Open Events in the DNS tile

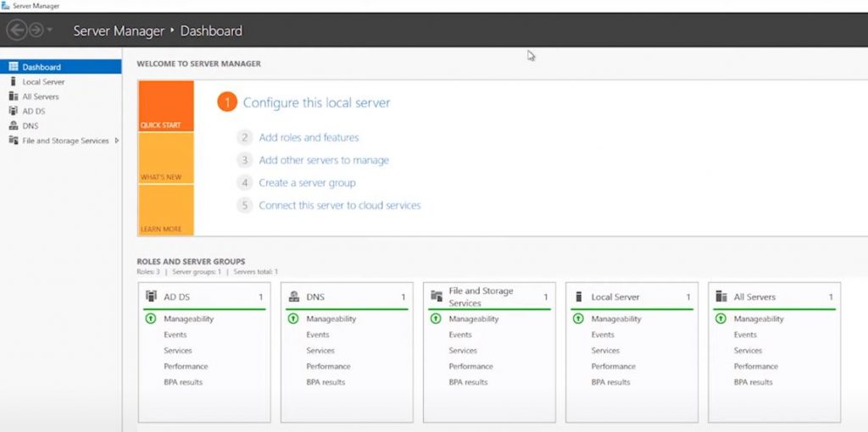(318, 335)
